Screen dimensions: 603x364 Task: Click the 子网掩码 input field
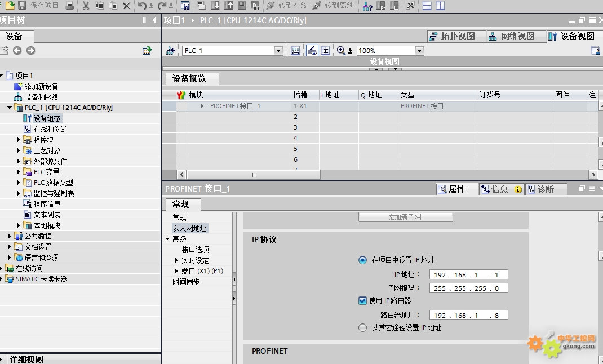point(468,288)
